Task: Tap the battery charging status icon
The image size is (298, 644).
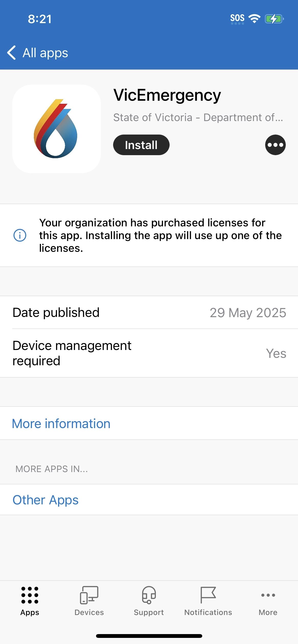Action: [274, 19]
